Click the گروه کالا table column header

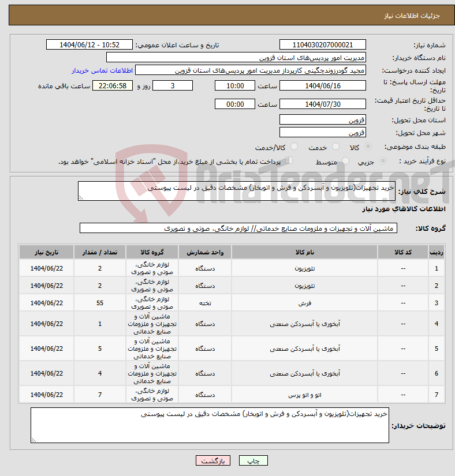pyautogui.click(x=152, y=252)
